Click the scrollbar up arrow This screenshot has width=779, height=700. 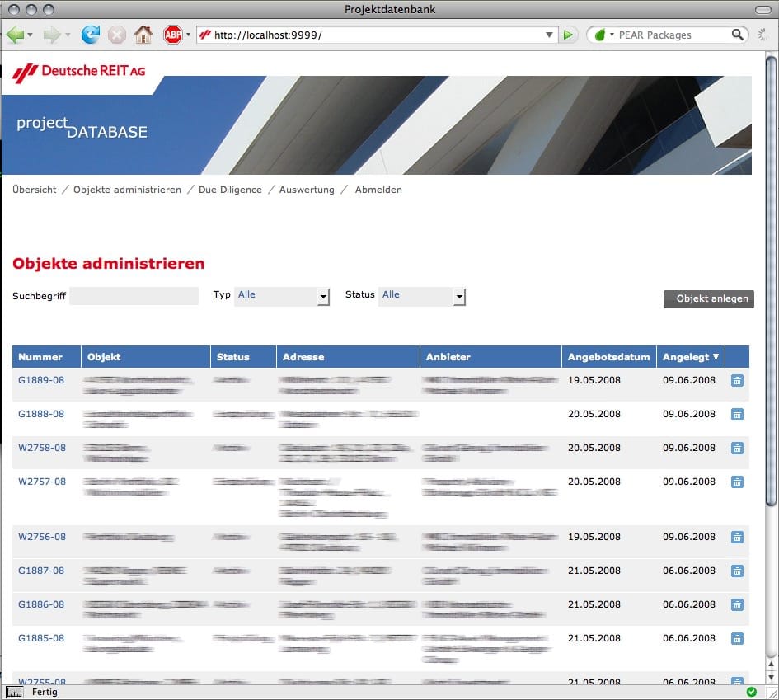(771, 665)
